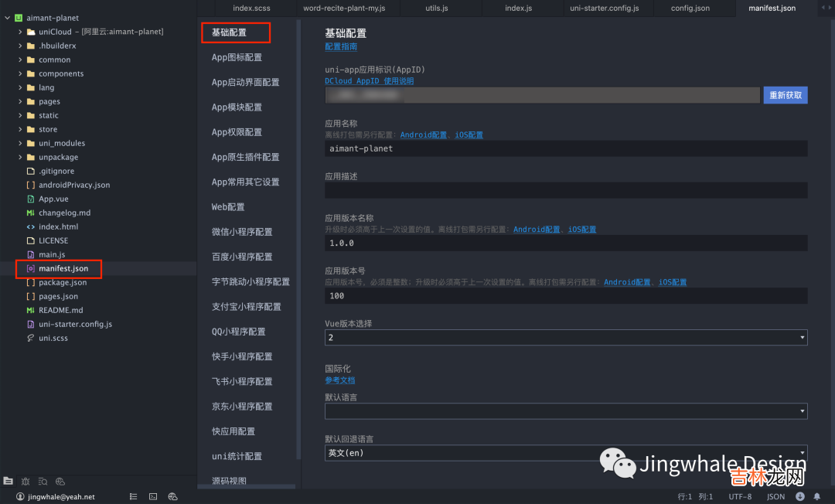Click the download arrow icon in status bar

(x=799, y=496)
